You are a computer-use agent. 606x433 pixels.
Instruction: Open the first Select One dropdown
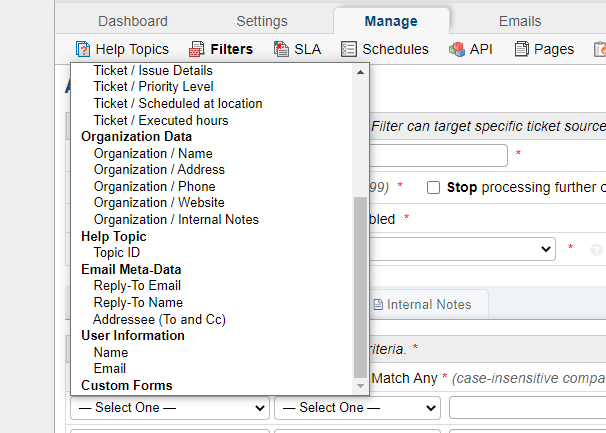[169, 408]
